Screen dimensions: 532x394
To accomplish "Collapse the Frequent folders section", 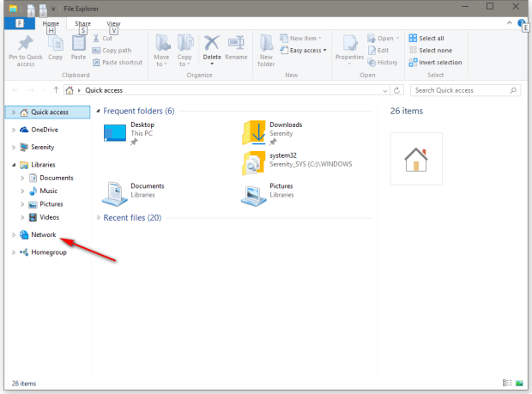I will 98,111.
